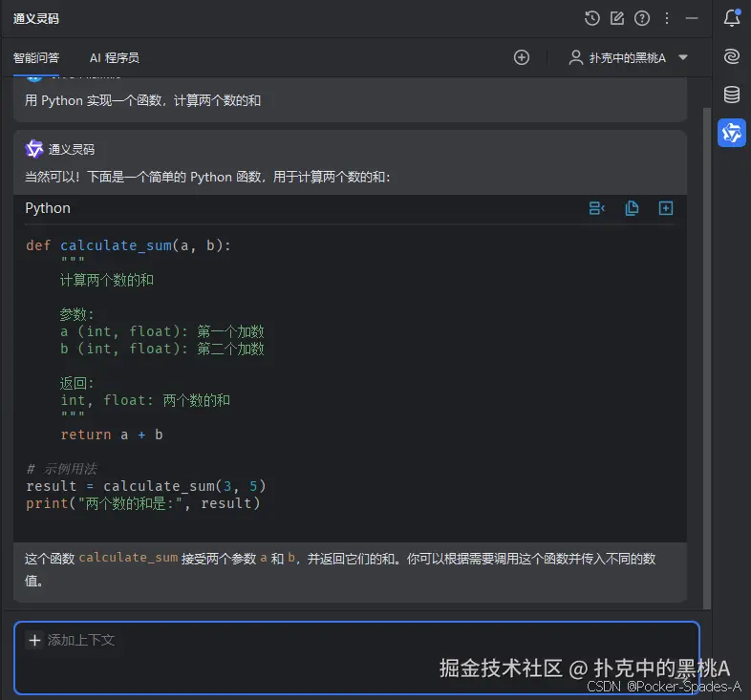Open notifications bell in right sidebar

click(x=732, y=18)
